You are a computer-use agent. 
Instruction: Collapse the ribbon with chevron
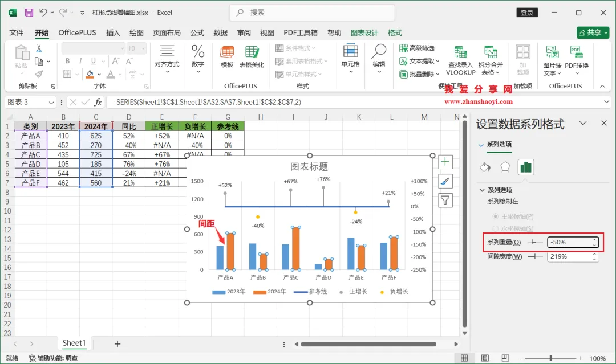click(x=602, y=86)
